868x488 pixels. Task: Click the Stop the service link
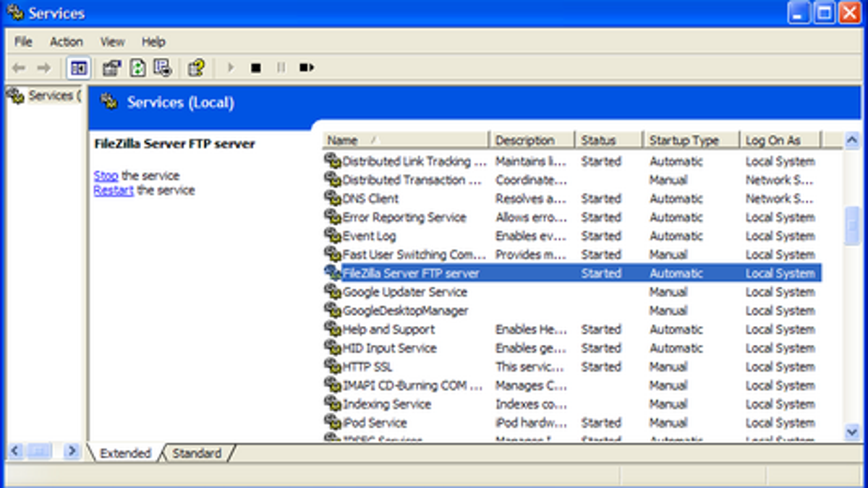pyautogui.click(x=106, y=176)
